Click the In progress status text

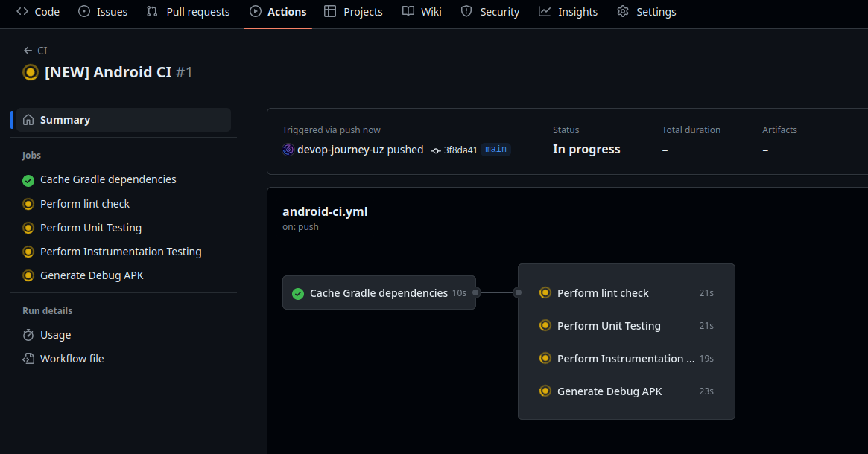(586, 150)
